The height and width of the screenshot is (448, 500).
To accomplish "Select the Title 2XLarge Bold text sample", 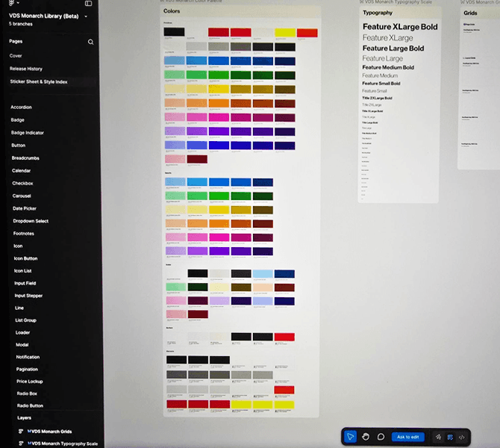I will point(377,98).
